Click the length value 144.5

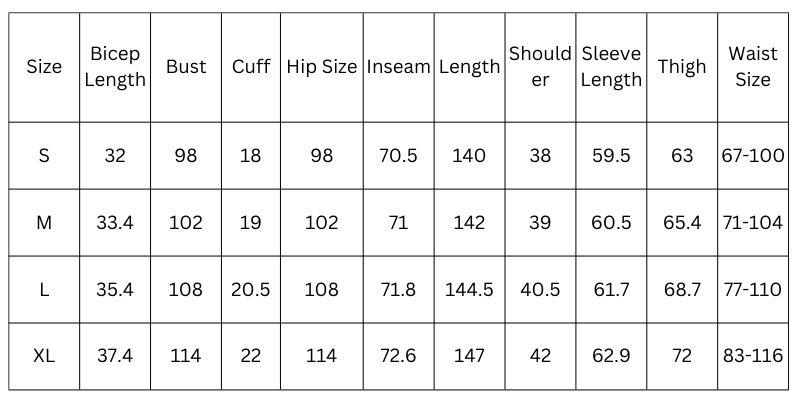pos(469,289)
